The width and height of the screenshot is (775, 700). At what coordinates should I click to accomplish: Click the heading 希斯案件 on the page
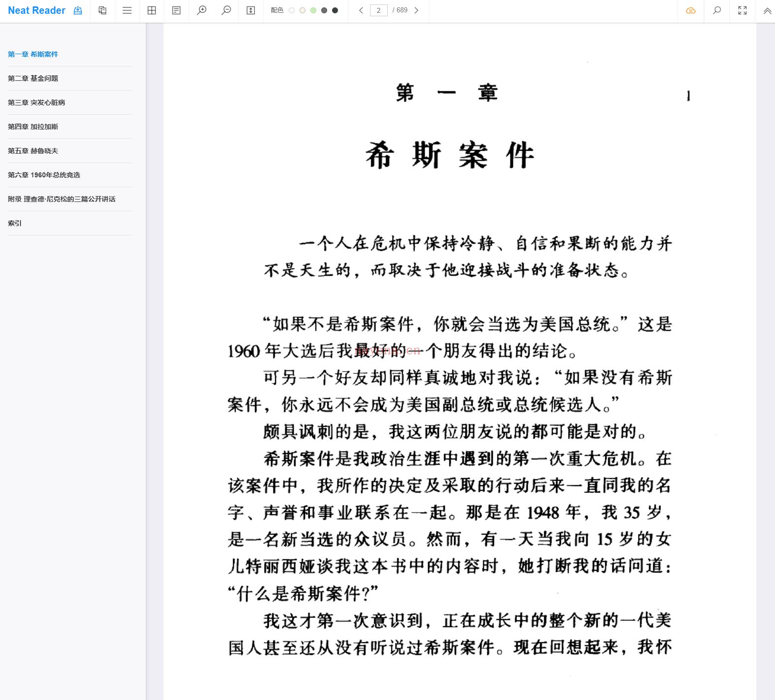pos(450,155)
